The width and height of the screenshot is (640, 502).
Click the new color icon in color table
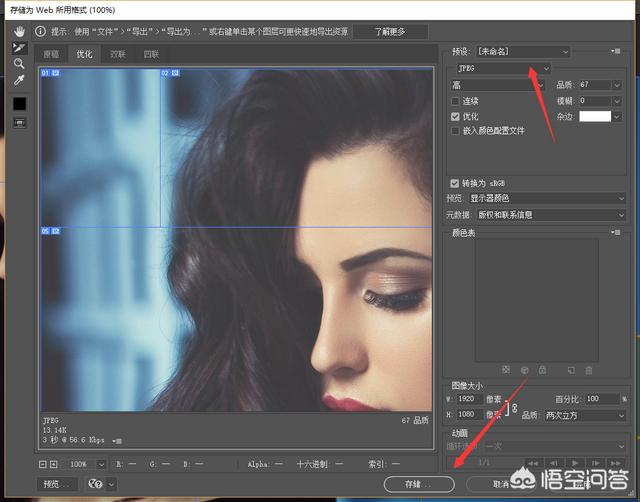(x=571, y=370)
